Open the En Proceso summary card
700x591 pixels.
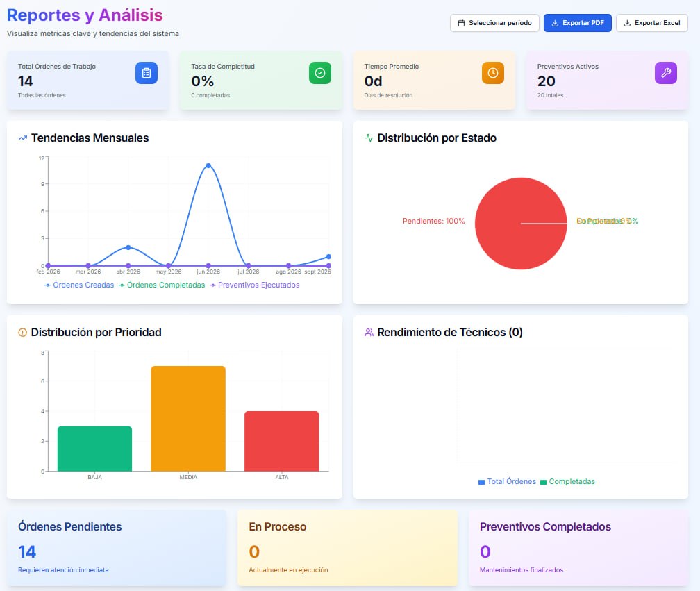click(347, 548)
